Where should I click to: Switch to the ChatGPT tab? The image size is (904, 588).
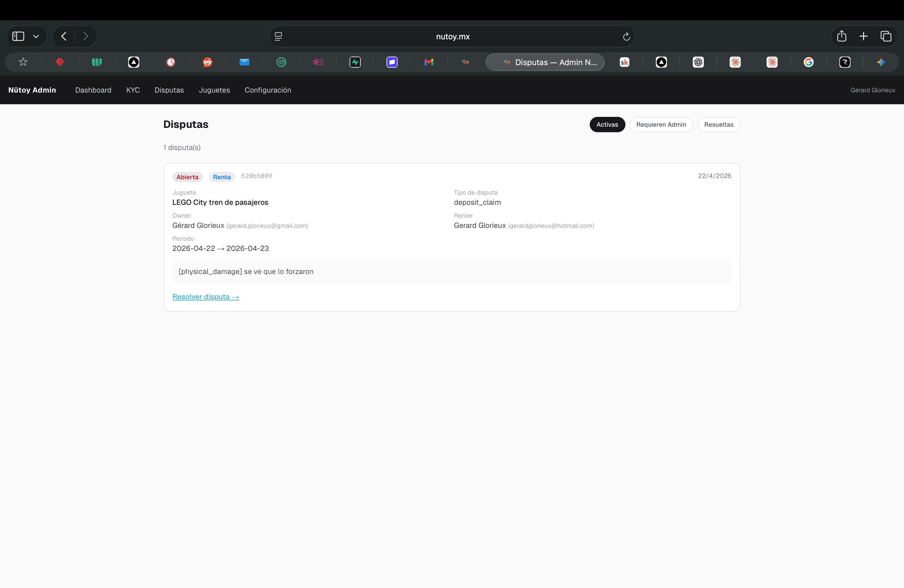[x=698, y=62]
